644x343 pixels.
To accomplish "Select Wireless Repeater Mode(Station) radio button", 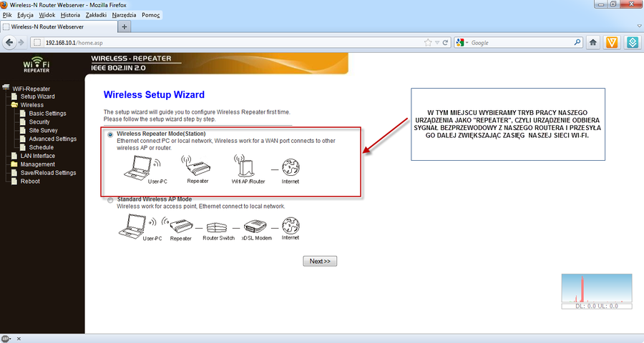I will [x=109, y=134].
